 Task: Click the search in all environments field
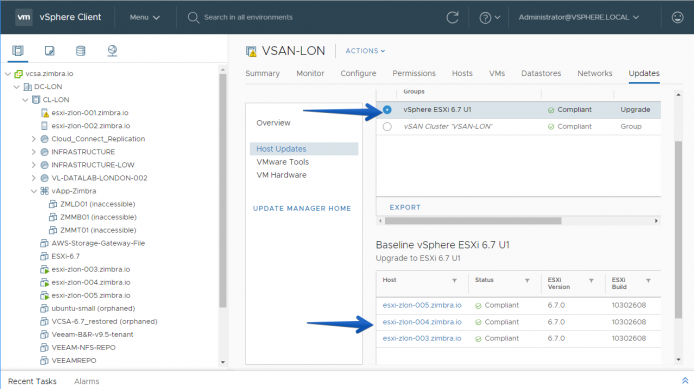[x=248, y=17]
